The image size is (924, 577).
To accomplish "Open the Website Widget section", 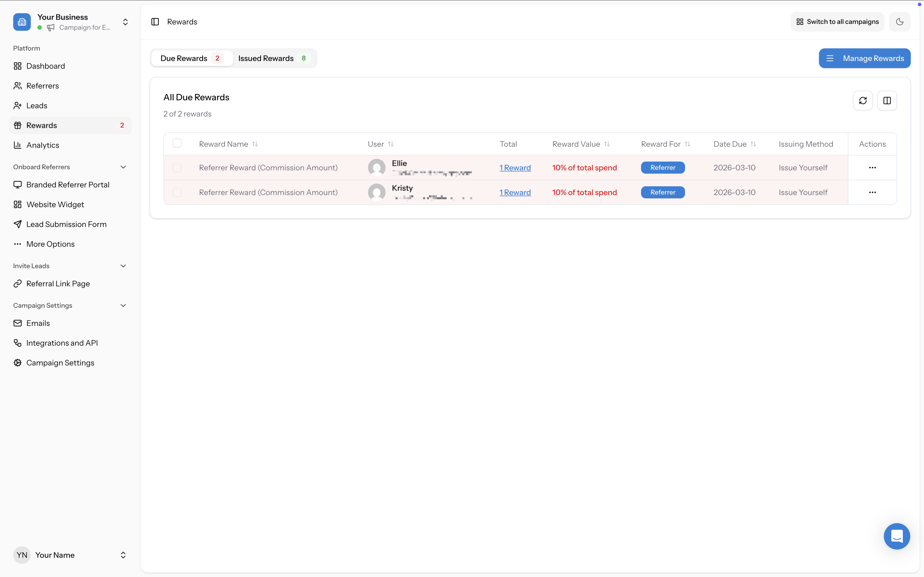I will 55,204.
